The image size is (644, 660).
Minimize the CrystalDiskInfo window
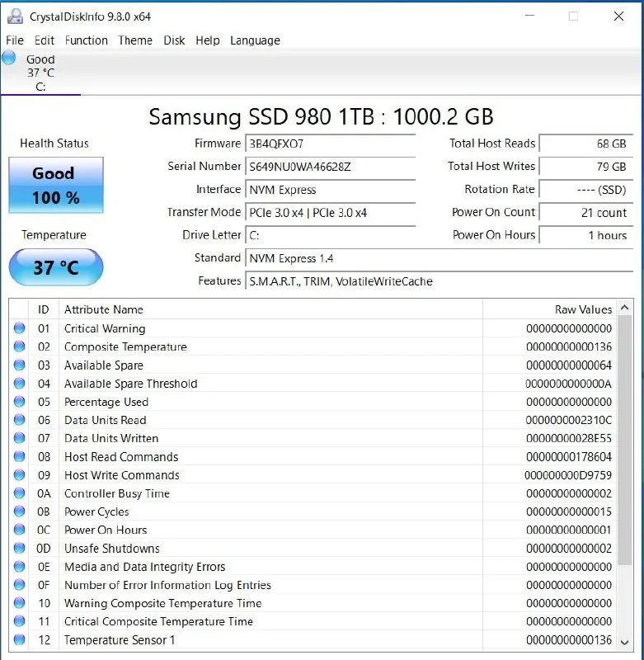[530, 16]
